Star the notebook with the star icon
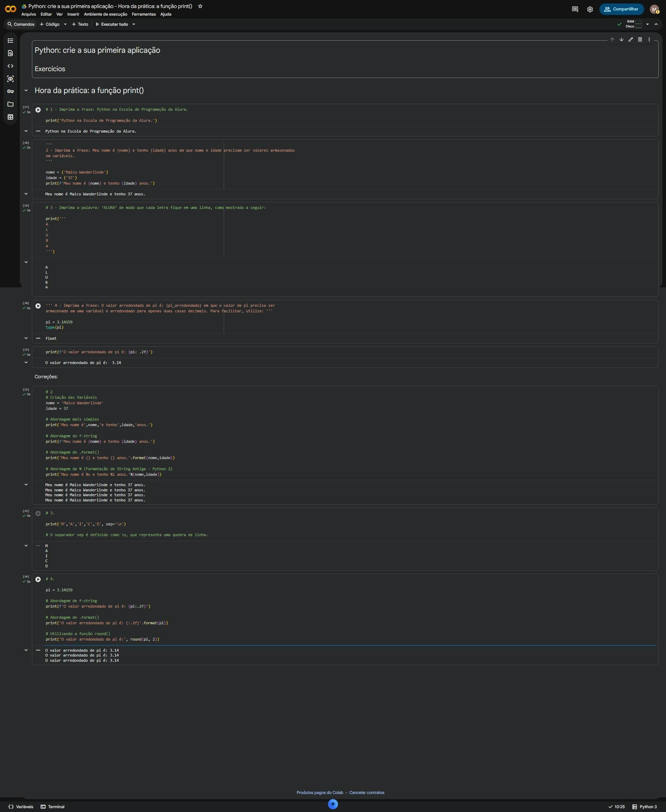666x812 pixels. pyautogui.click(x=200, y=6)
